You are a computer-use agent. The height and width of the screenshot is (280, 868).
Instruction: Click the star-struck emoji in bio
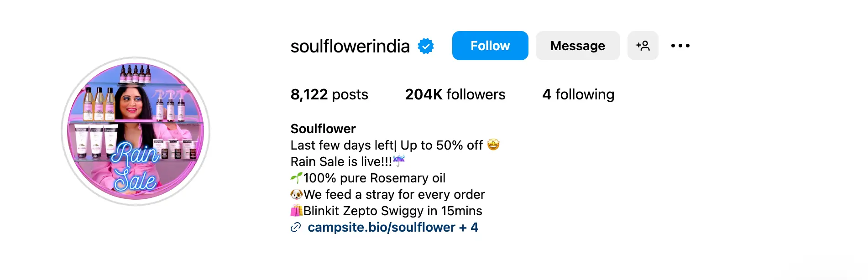coord(493,145)
